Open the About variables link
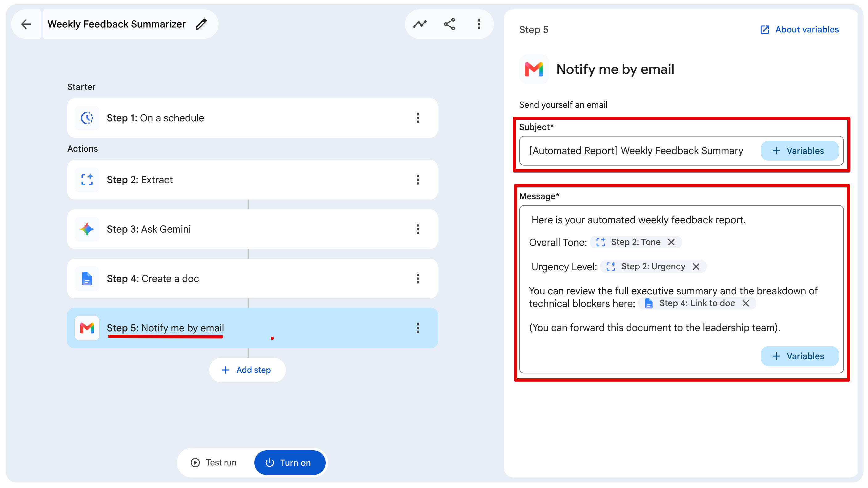Viewport: 868px width, 488px height. [x=799, y=29]
